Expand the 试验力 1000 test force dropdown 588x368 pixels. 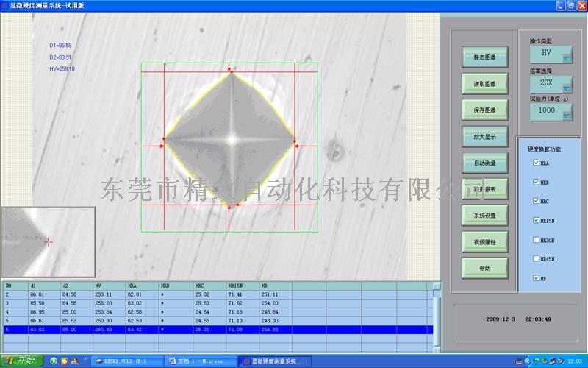[567, 113]
